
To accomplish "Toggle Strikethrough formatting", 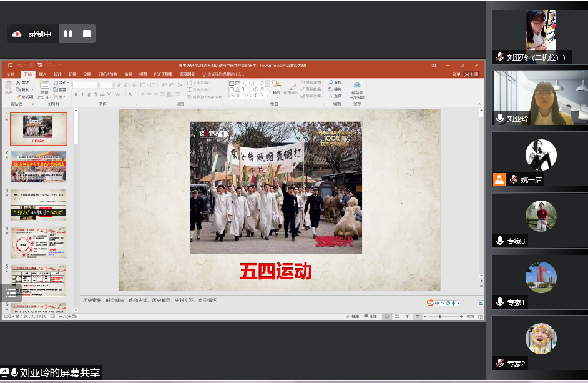I will click(x=103, y=94).
